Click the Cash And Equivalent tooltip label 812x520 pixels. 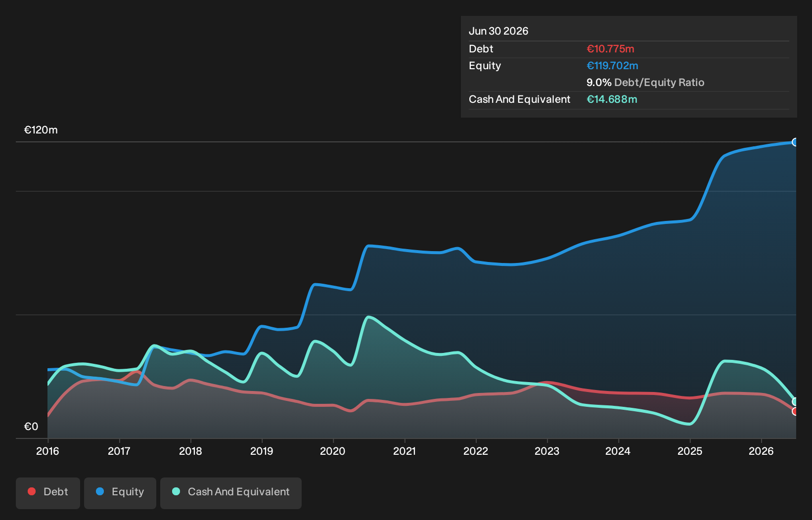(519, 99)
